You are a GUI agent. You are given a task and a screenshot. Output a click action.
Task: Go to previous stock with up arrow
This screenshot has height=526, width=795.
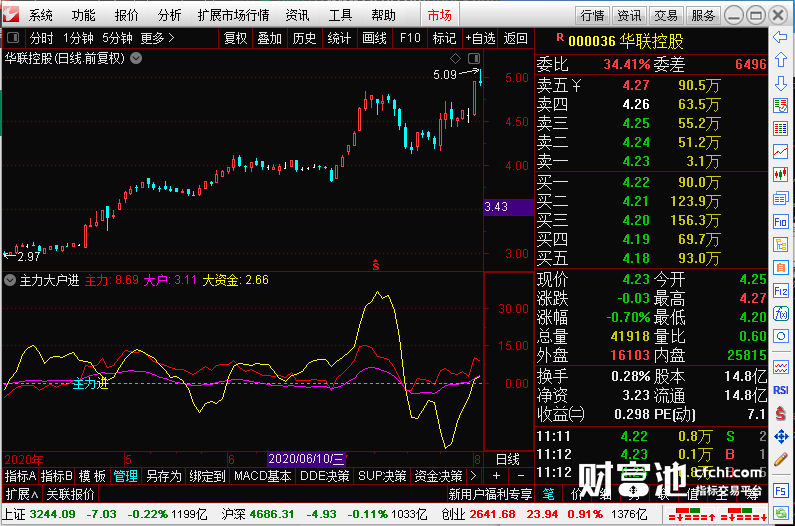coord(780,59)
